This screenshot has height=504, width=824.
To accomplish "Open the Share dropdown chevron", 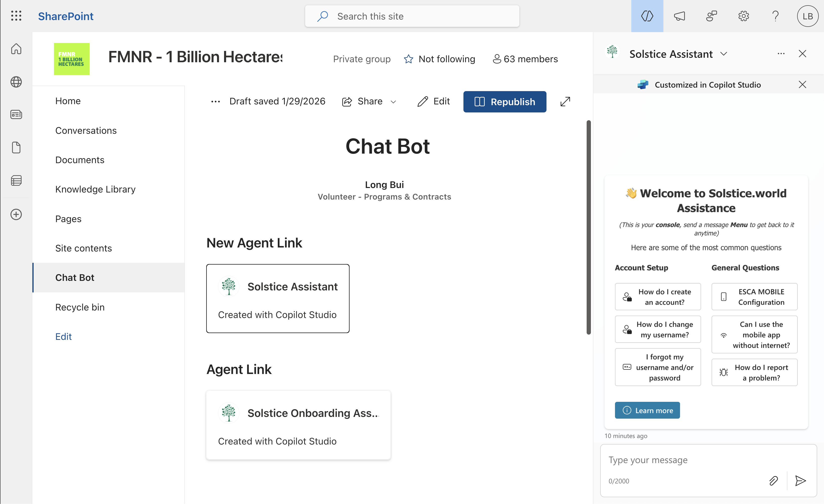I will point(394,102).
